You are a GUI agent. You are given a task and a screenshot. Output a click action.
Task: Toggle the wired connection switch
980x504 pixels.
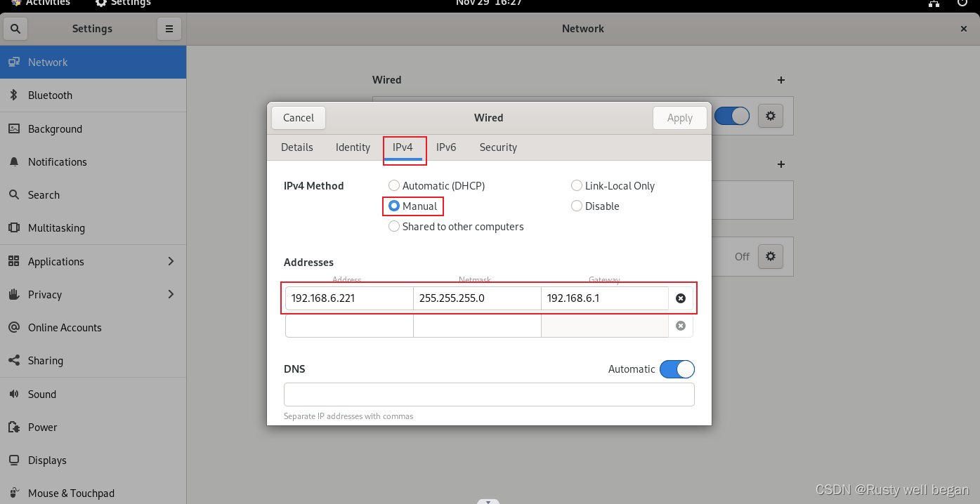[732, 116]
